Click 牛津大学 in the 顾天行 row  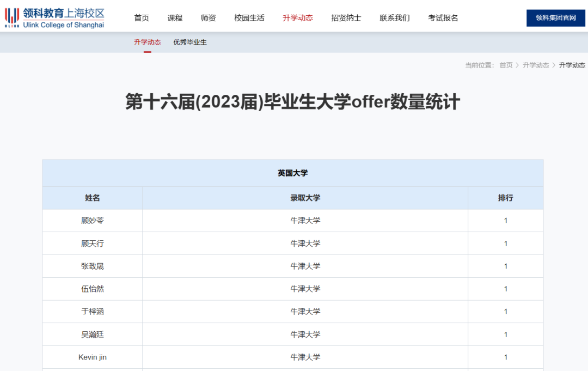click(305, 244)
